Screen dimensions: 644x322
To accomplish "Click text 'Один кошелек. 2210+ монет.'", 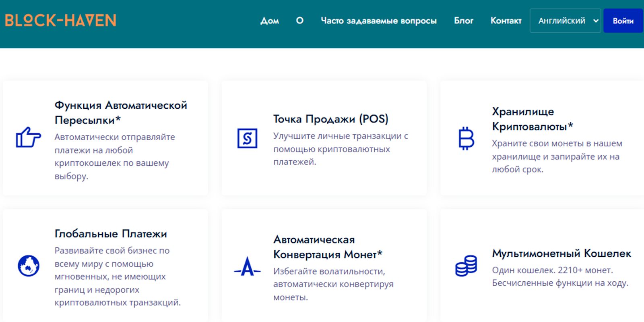I will point(552,270).
